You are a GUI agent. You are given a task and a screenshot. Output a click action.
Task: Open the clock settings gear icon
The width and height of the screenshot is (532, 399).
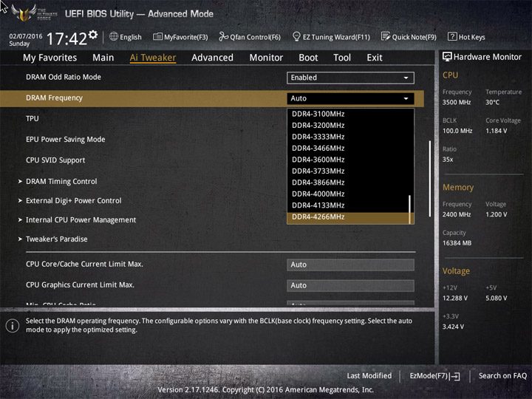(93, 34)
